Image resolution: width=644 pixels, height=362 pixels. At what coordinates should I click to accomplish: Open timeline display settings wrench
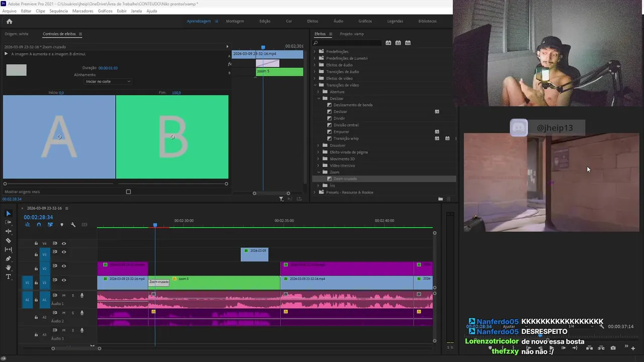(x=73, y=225)
